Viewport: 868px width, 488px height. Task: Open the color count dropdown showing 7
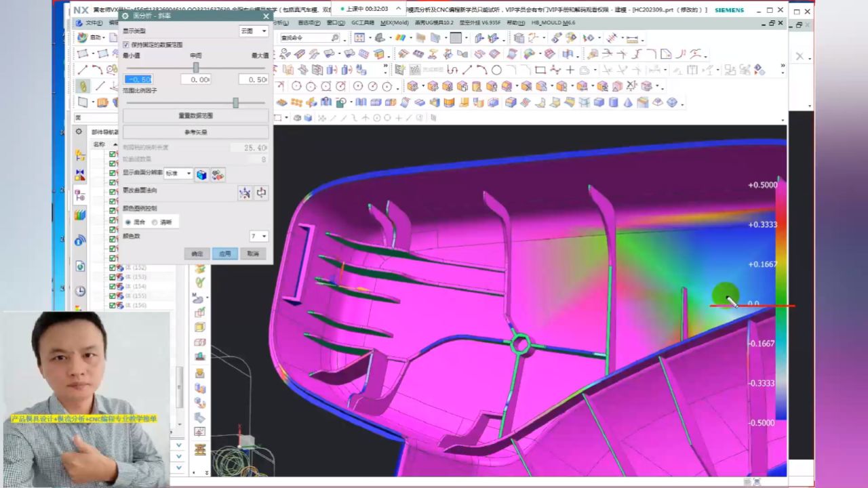[x=258, y=237]
